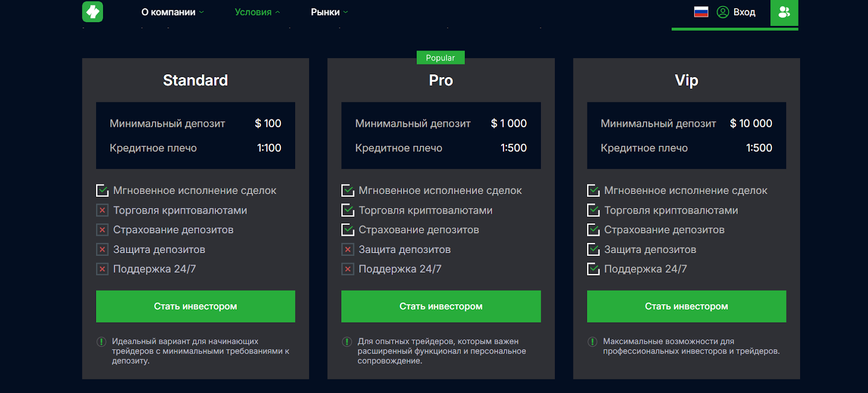Click the Vip plan title heading
Viewport: 868px width, 393px height.
tap(686, 80)
